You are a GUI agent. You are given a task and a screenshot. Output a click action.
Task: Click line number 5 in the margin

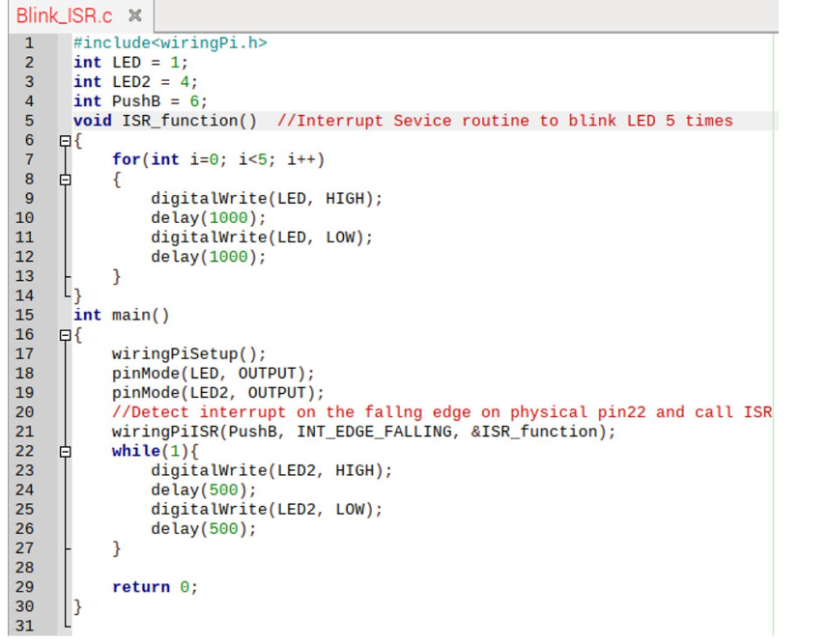[29, 121]
